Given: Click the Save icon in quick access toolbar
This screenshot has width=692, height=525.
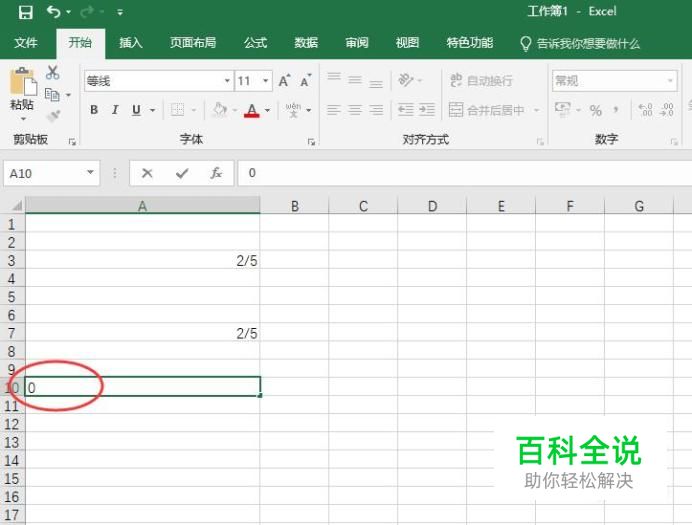Looking at the screenshot, I should [26, 12].
